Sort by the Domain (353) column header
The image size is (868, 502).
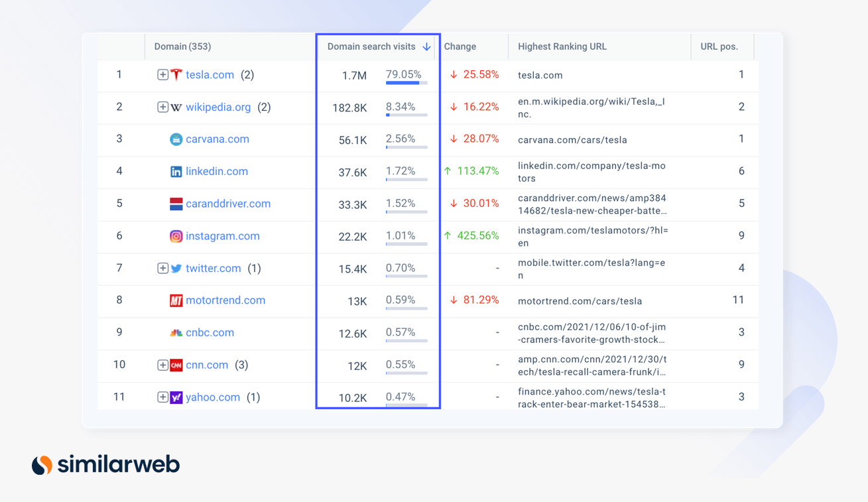(x=182, y=46)
